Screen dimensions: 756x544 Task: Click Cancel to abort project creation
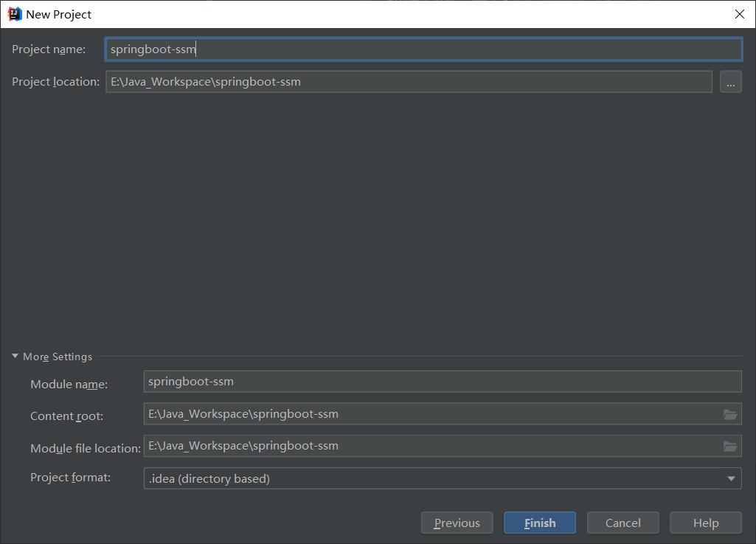(x=623, y=523)
